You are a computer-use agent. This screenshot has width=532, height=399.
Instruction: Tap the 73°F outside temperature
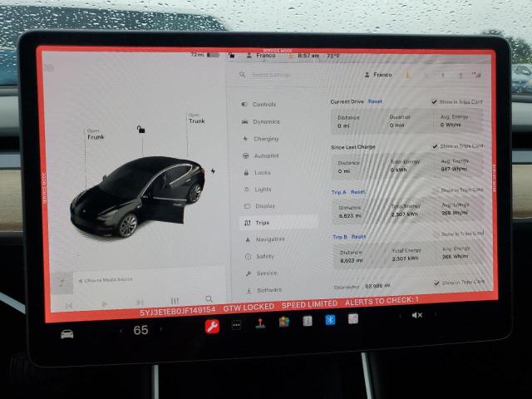tap(332, 56)
